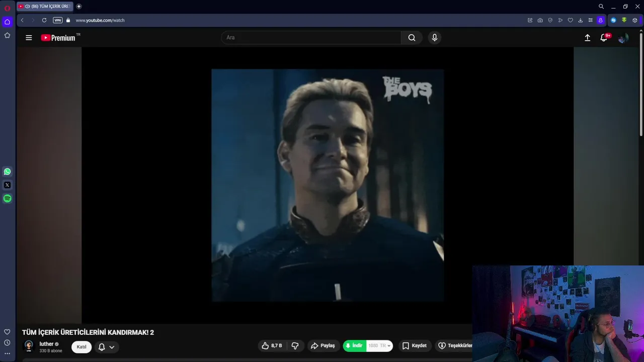Image resolution: width=644 pixels, height=362 pixels.
Task: Open a new tab with plus button
Action: [x=79, y=6]
